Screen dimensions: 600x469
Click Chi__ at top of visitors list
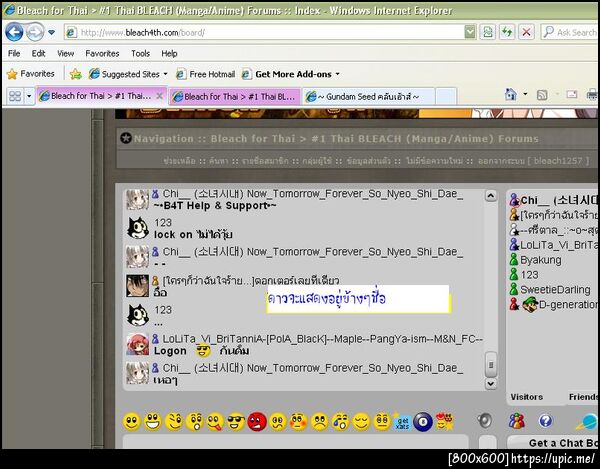[x=554, y=200]
